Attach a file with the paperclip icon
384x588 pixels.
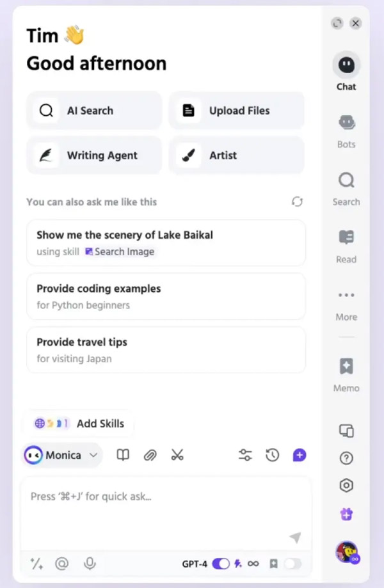point(150,455)
